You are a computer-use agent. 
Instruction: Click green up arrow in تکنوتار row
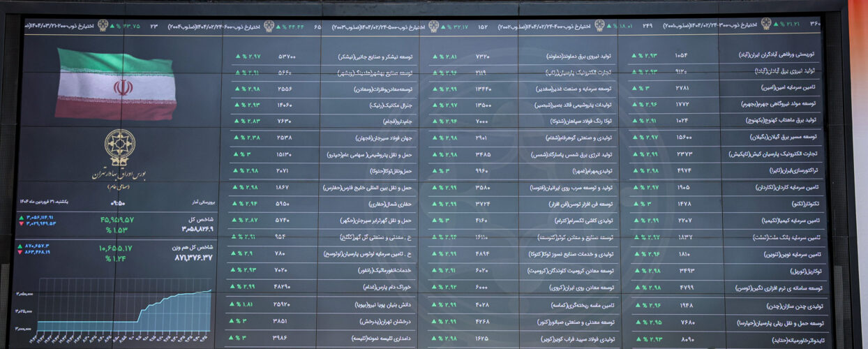pos(636,204)
